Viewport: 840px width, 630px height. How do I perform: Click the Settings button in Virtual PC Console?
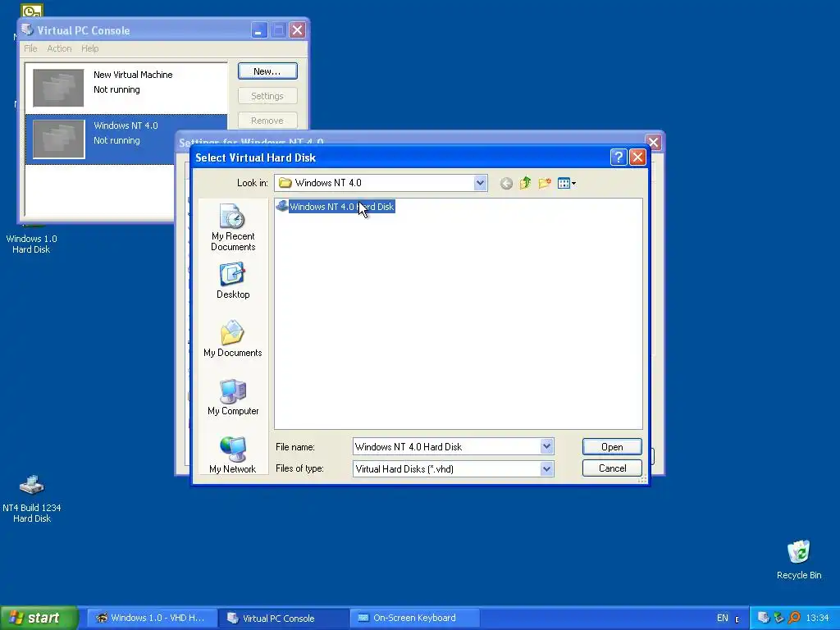pos(267,96)
